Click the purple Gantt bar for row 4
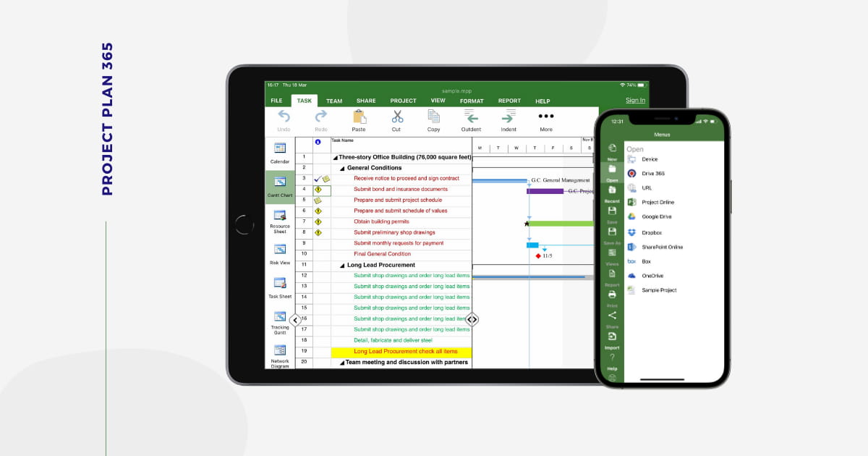The height and width of the screenshot is (456, 868). coord(545,191)
